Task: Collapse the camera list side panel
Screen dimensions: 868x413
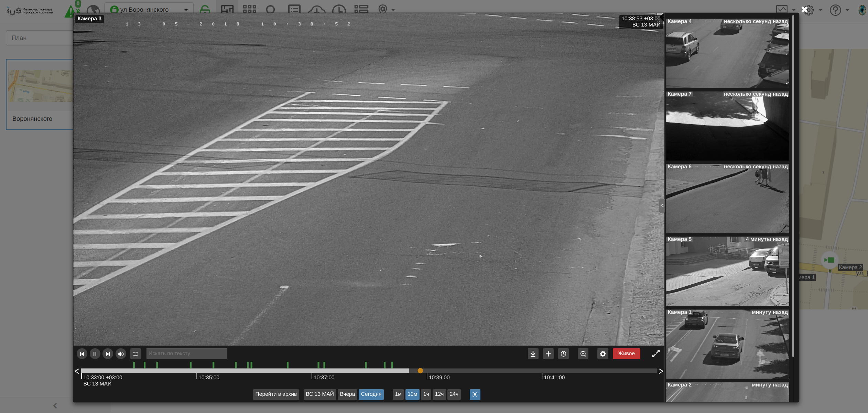Action: 662,205
